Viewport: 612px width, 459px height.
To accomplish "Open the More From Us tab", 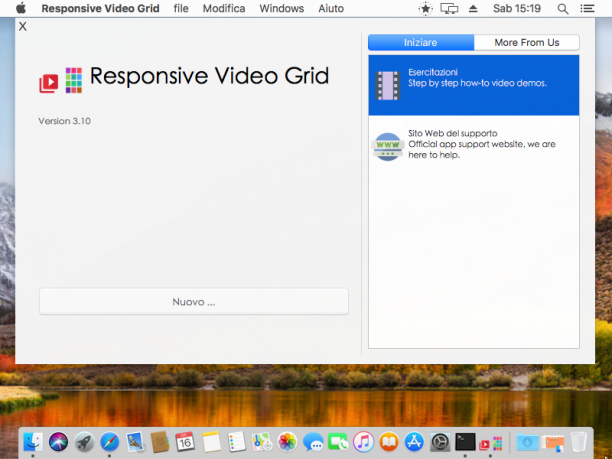I will [x=527, y=42].
